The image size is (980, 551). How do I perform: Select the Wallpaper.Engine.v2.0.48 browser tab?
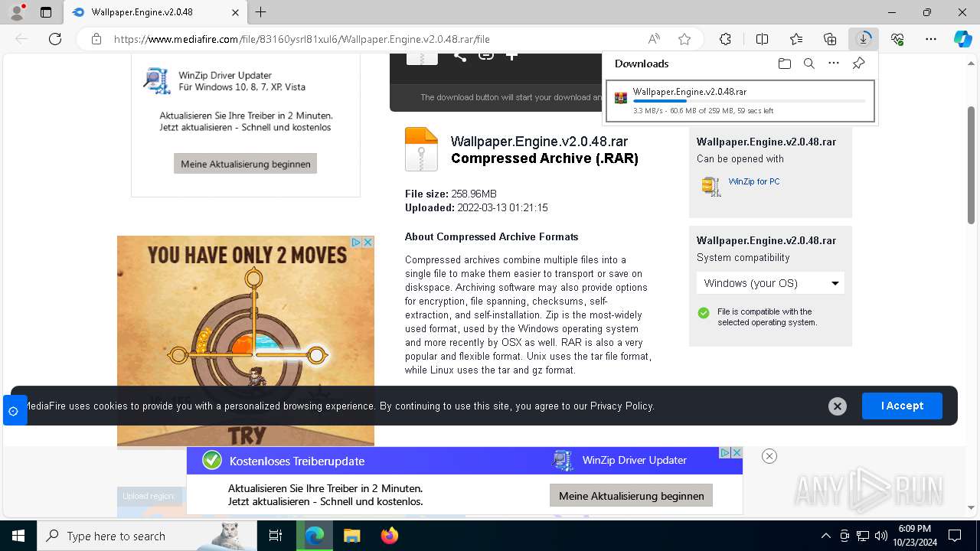pyautogui.click(x=155, y=12)
